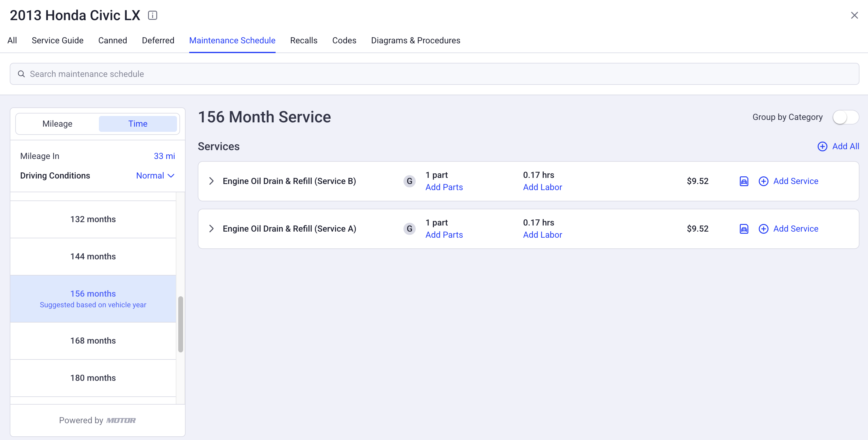868x440 pixels.
Task: Open Diagrams & Procedures tab
Action: coord(415,40)
